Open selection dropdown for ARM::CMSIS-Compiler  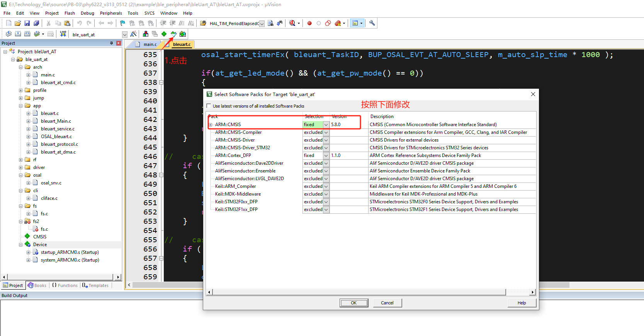(326, 132)
